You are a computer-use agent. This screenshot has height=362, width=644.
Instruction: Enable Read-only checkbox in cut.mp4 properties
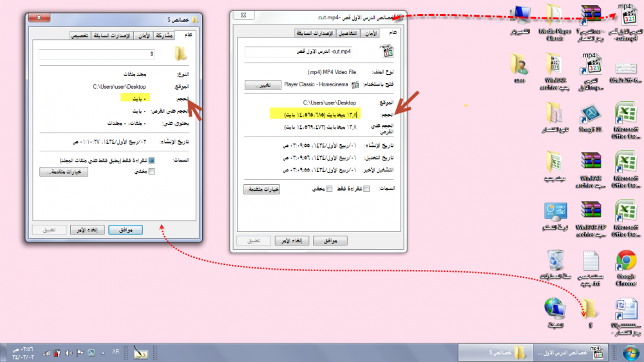pos(366,189)
